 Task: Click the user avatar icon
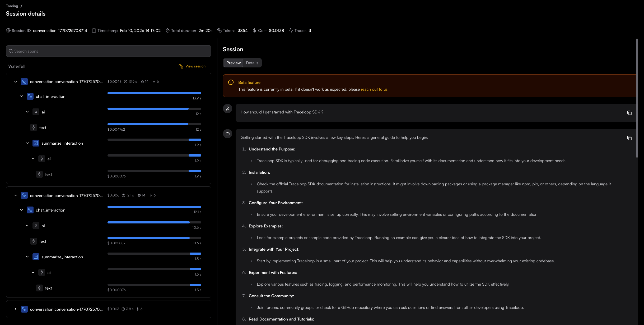tap(227, 109)
